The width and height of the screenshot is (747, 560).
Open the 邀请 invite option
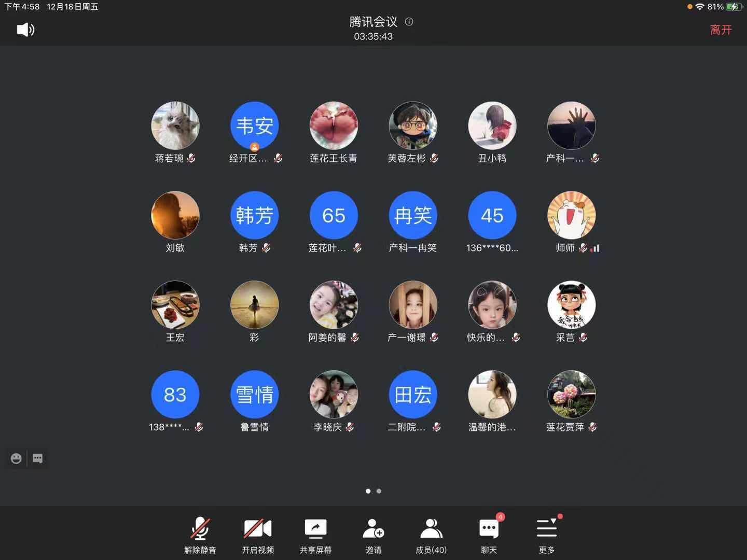click(374, 536)
